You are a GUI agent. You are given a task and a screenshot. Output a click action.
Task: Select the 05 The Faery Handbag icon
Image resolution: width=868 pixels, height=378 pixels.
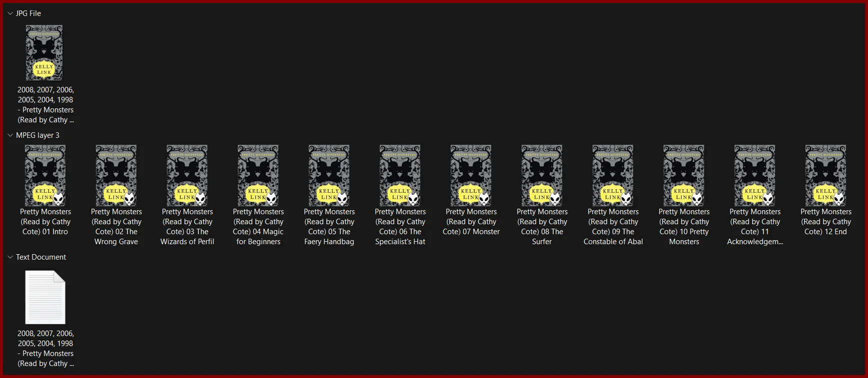329,175
